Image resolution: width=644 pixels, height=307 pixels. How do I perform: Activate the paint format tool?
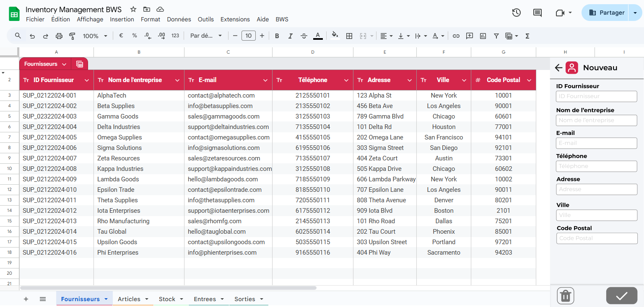(72, 36)
